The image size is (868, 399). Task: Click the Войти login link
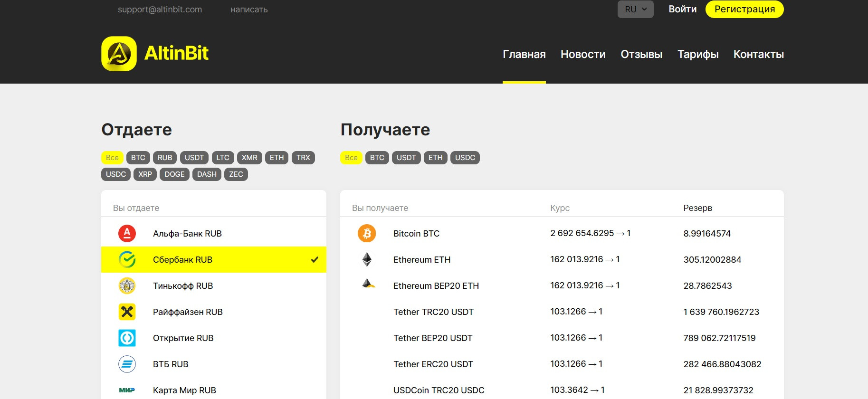click(x=683, y=9)
